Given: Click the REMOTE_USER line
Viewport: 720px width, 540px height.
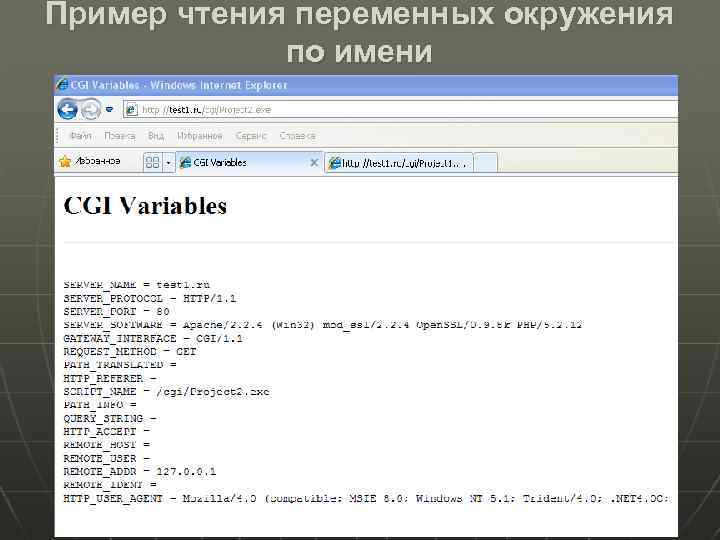Looking at the screenshot, I should pos(107,458).
